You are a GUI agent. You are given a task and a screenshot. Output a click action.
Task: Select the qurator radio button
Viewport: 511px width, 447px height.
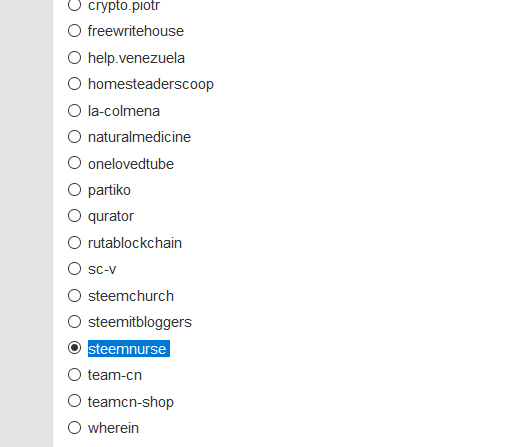[74, 216]
